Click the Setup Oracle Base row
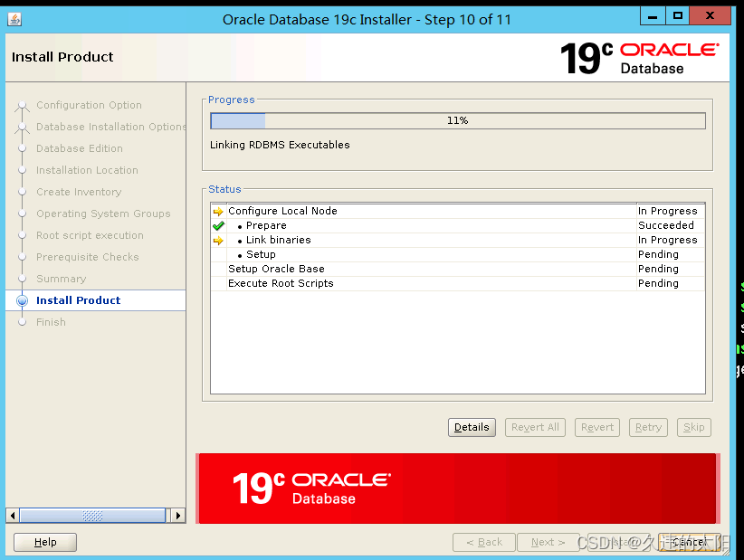Viewport: 744px width, 560px height. pyautogui.click(x=458, y=269)
